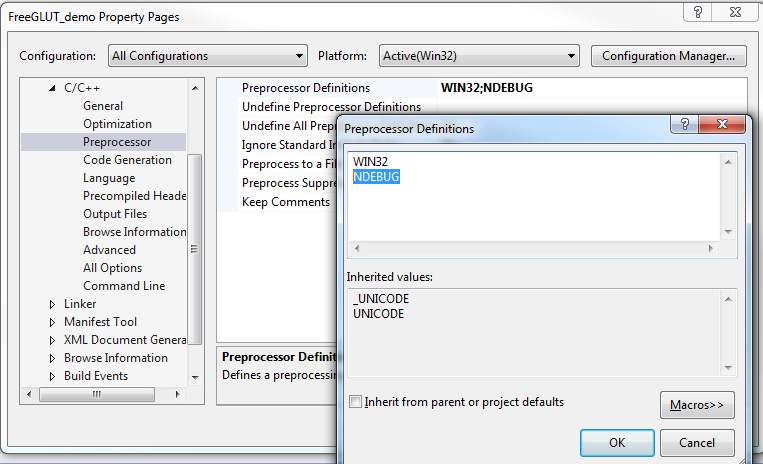
Task: Click the tree horizontal scroll left arrow
Action: [29, 394]
